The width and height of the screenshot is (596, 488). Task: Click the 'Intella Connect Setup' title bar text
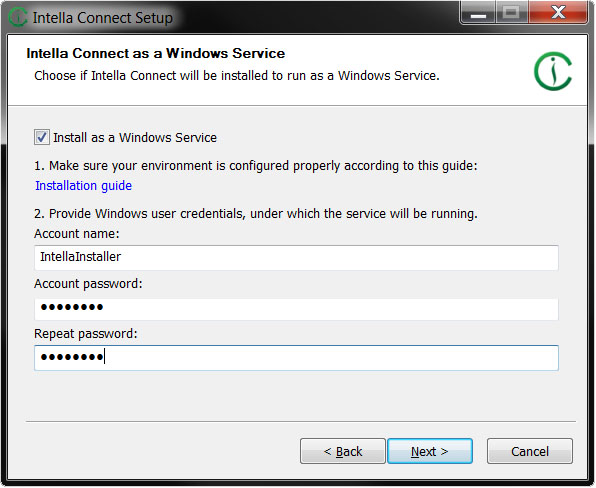click(103, 18)
